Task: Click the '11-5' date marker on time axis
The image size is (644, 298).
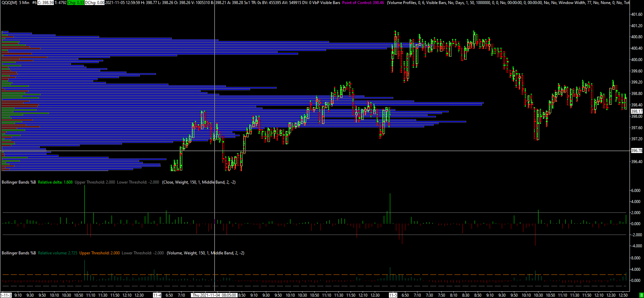Action: pyautogui.click(x=393, y=295)
